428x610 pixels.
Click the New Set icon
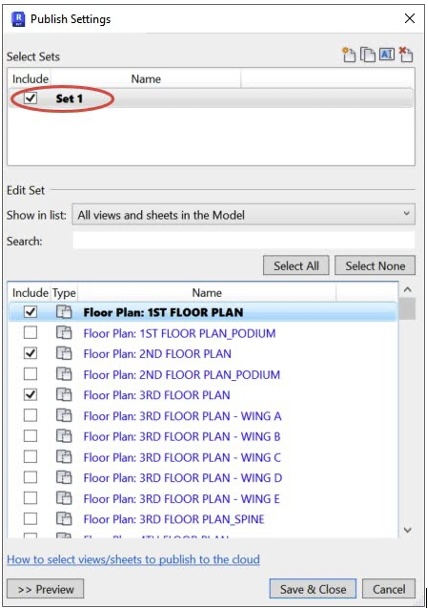point(349,54)
